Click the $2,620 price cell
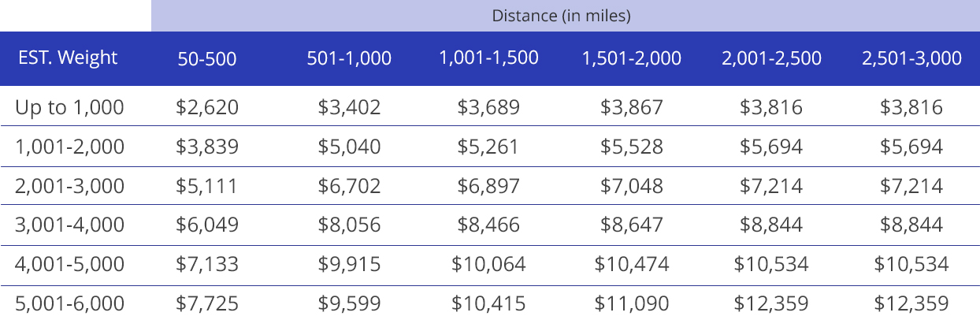The image size is (980, 331). pos(207,107)
